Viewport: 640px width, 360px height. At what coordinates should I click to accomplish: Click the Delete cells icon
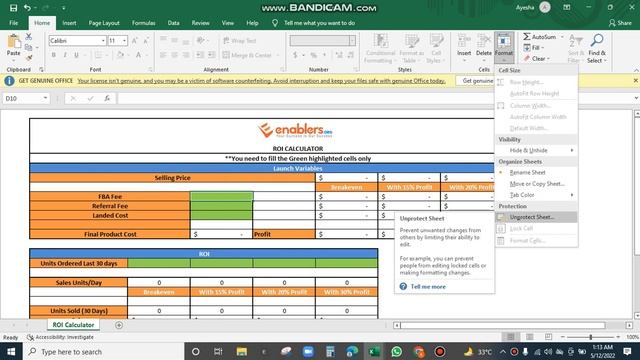pyautogui.click(x=484, y=41)
